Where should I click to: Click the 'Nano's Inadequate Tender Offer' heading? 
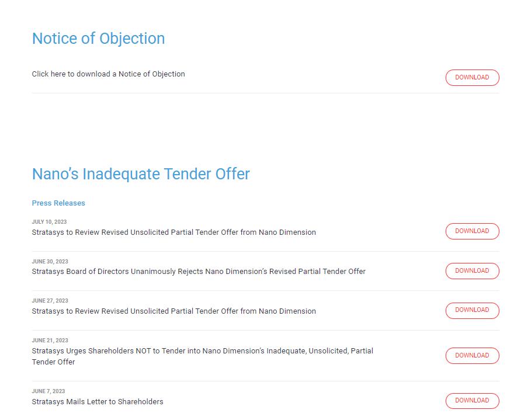(141, 174)
